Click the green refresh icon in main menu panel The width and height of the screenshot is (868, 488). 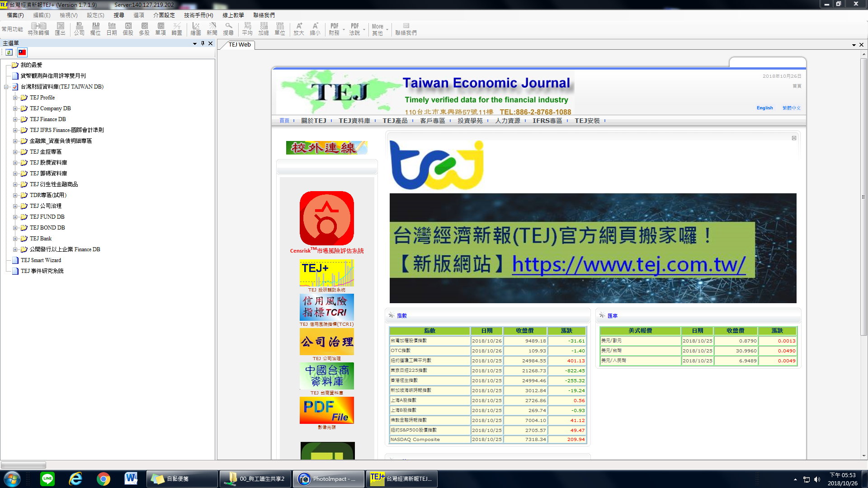(x=9, y=52)
